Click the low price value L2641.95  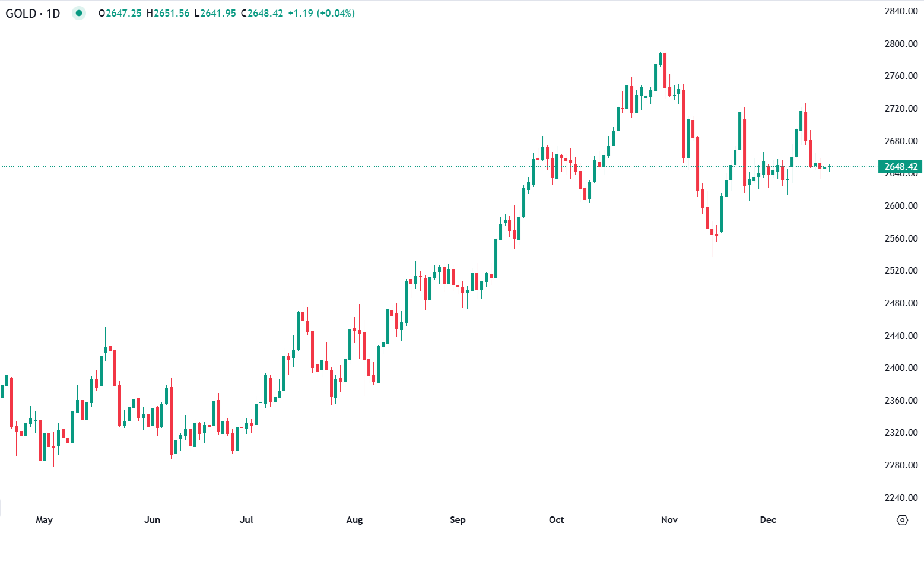click(215, 13)
